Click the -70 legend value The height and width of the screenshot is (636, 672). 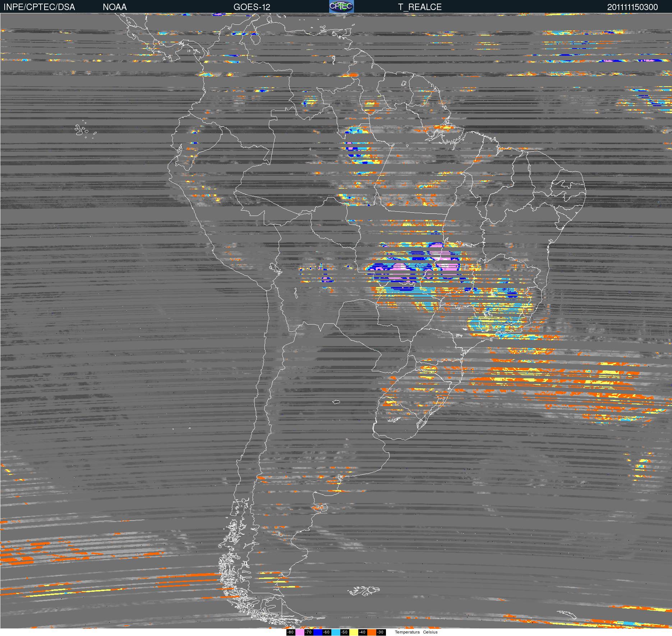308,632
